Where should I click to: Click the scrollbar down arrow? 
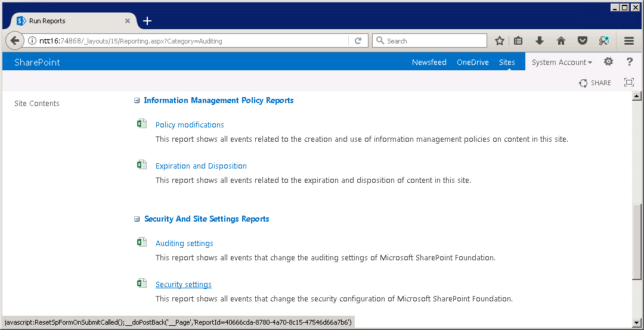click(637, 323)
